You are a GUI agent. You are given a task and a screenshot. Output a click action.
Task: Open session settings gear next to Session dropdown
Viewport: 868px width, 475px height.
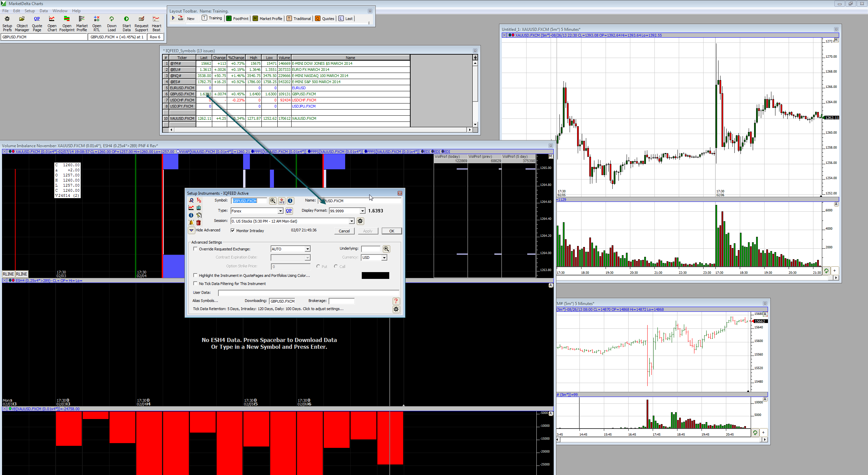[x=360, y=221]
